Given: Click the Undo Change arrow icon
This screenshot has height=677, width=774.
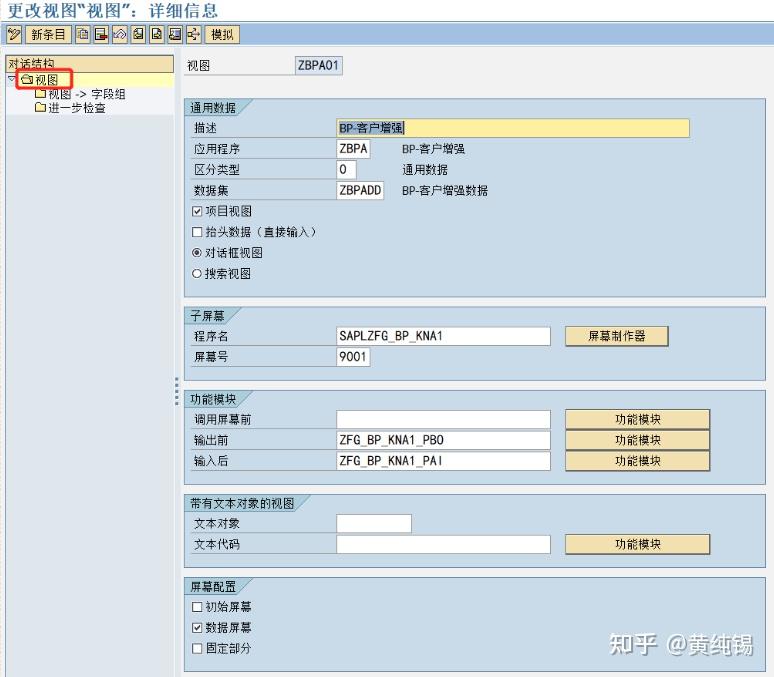Looking at the screenshot, I should coord(120,35).
